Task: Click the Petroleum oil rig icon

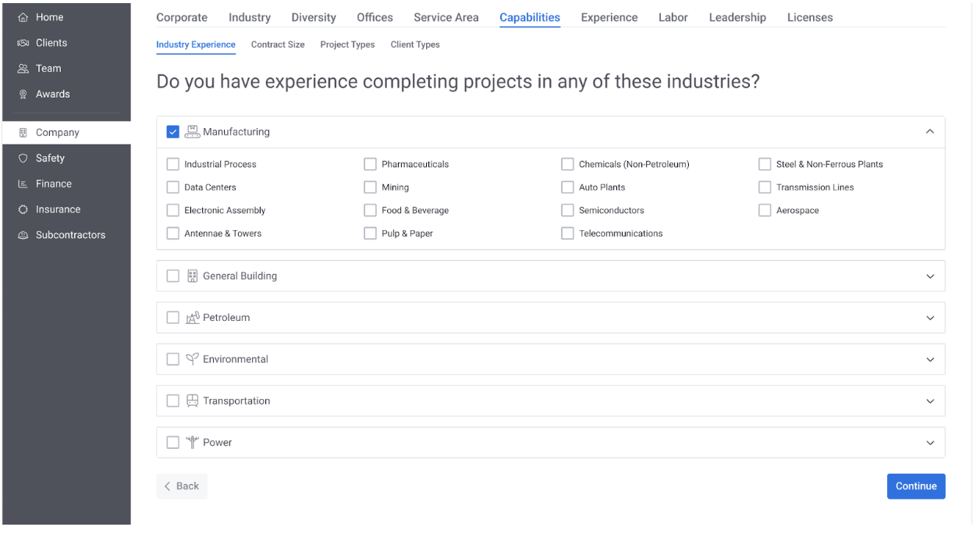Action: coord(192,318)
